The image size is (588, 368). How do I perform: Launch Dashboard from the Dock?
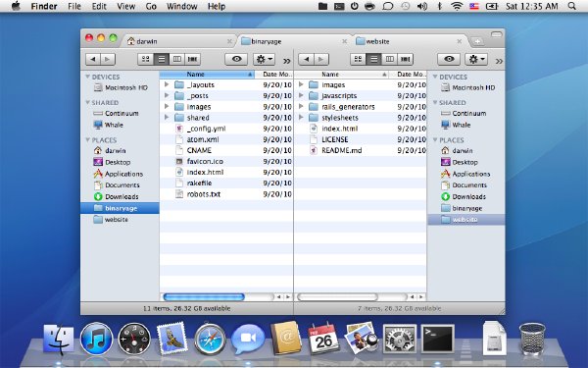click(134, 339)
